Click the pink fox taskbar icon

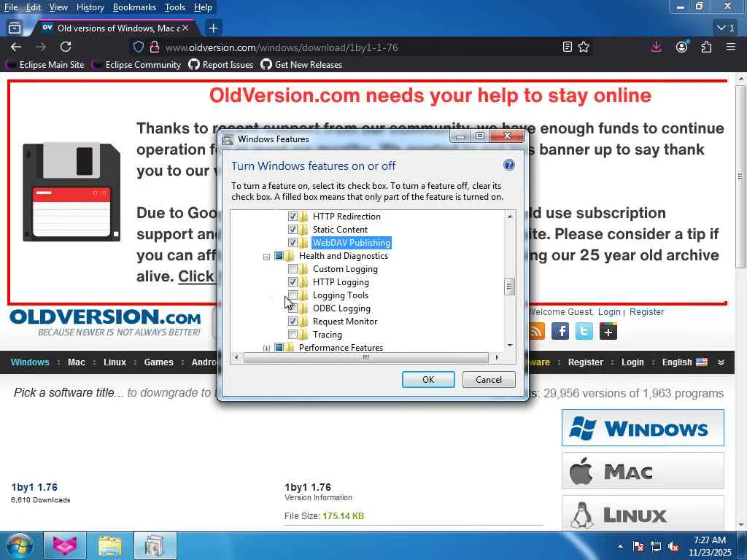pyautogui.click(x=65, y=545)
